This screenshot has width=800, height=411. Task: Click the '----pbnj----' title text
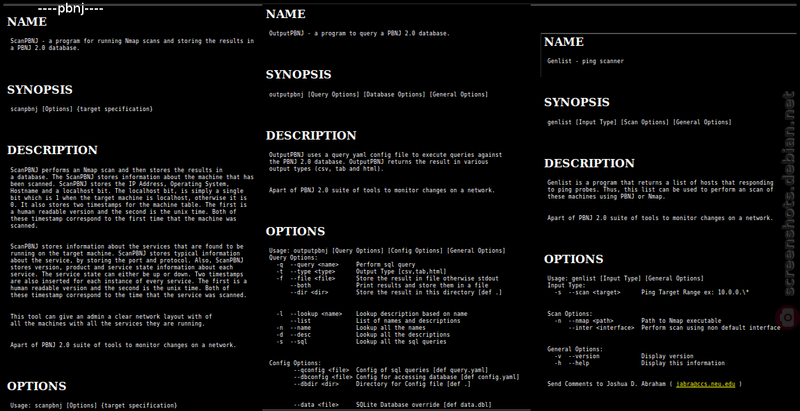[70, 9]
